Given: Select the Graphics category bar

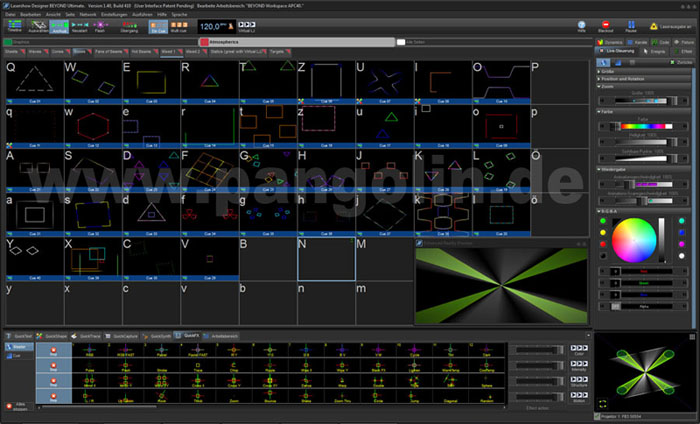Looking at the screenshot, I should [100, 42].
